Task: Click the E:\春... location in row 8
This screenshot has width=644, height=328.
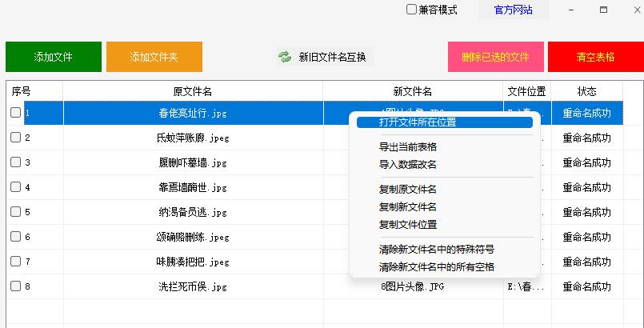Action: 526,287
